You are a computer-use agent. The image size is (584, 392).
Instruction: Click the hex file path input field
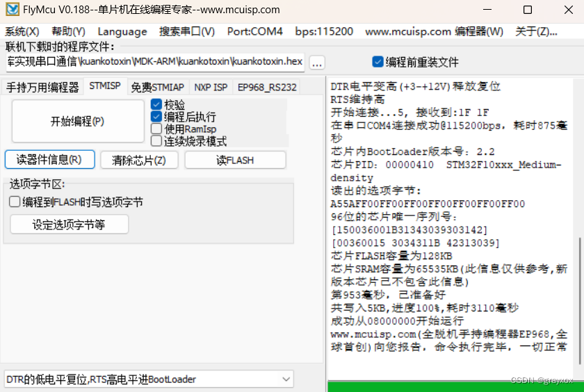click(x=155, y=62)
